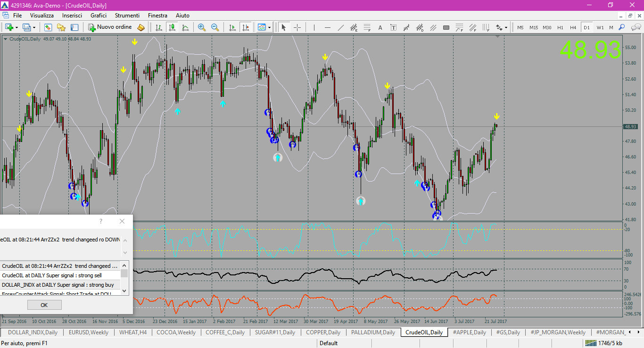Switch to the M15 timeframe

(x=534, y=27)
